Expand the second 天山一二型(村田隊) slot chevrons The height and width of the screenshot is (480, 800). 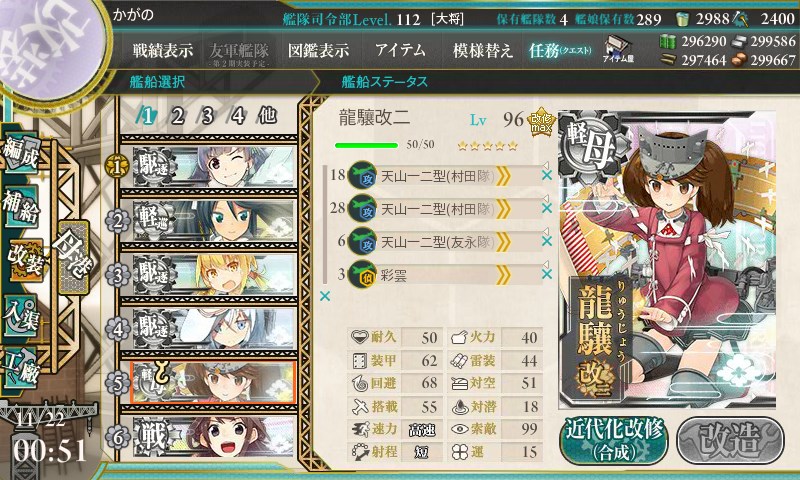pos(503,209)
